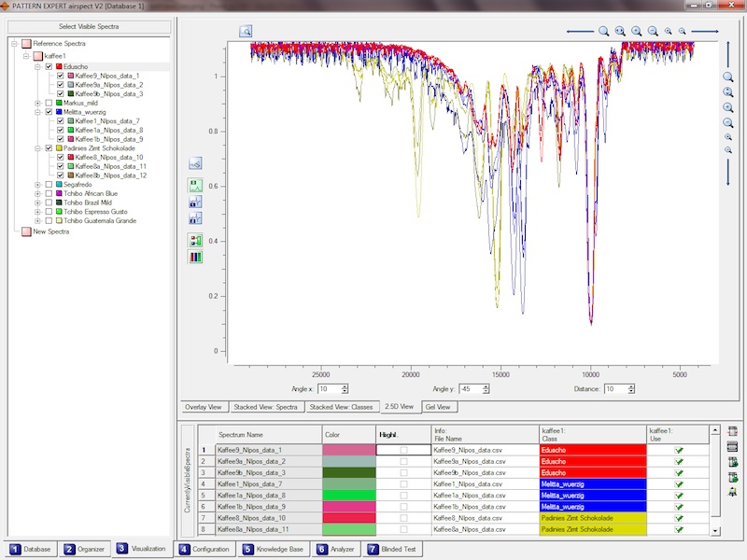Viewport: 747px width, 560px height.
Task: Click the magnifier icon above the plot's top-left
Action: (x=246, y=32)
